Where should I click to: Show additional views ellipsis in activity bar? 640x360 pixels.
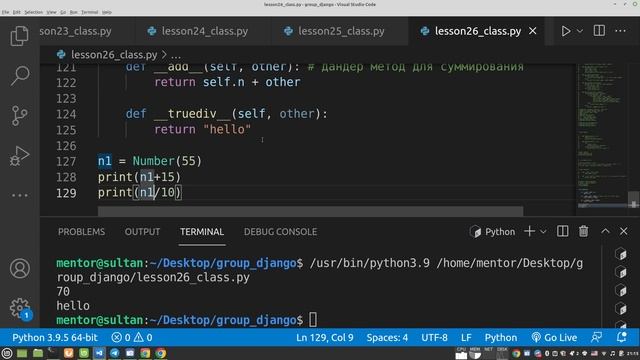click(x=19, y=196)
